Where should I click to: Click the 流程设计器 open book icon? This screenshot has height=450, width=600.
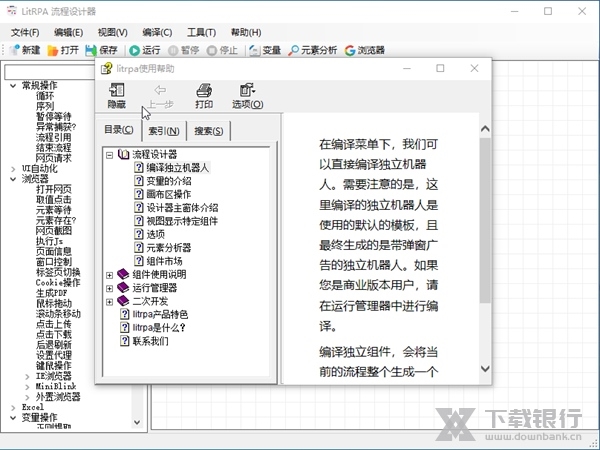click(124, 154)
